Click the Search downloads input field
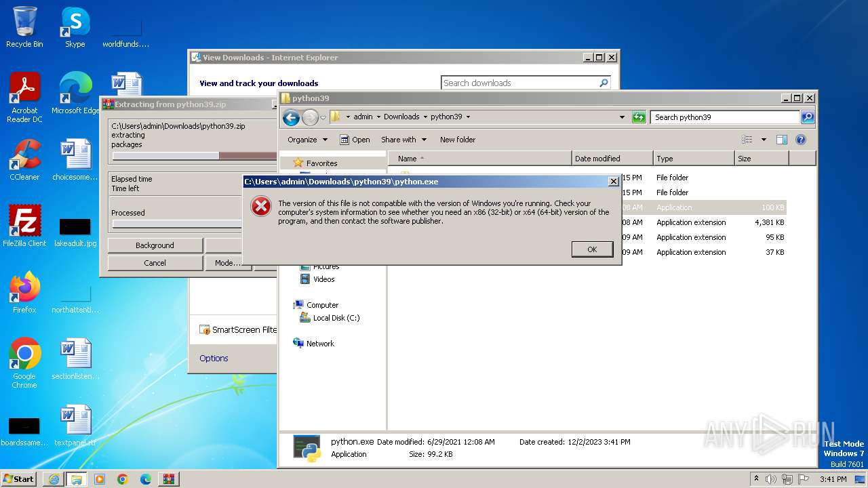Viewport: 868px width, 488px height. coord(519,83)
